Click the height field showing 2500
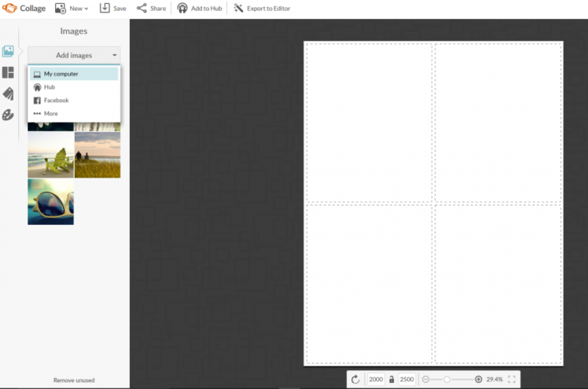Screen dimensions: 588x389 click(406, 380)
